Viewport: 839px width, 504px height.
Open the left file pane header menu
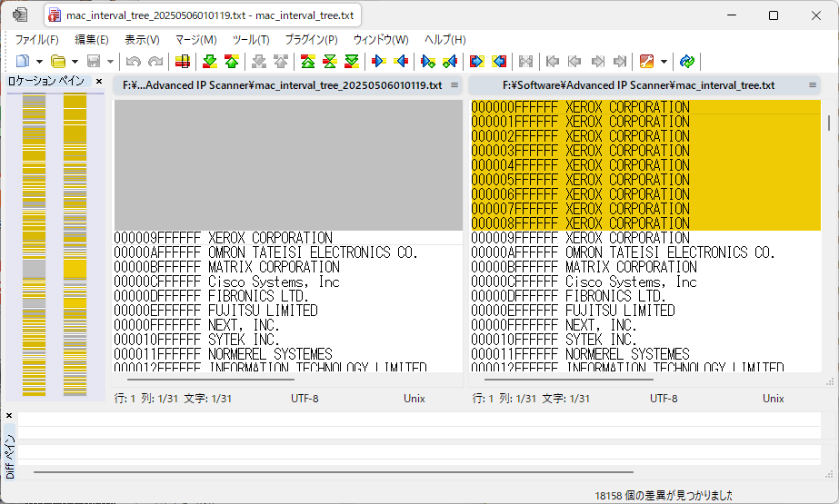(454, 85)
